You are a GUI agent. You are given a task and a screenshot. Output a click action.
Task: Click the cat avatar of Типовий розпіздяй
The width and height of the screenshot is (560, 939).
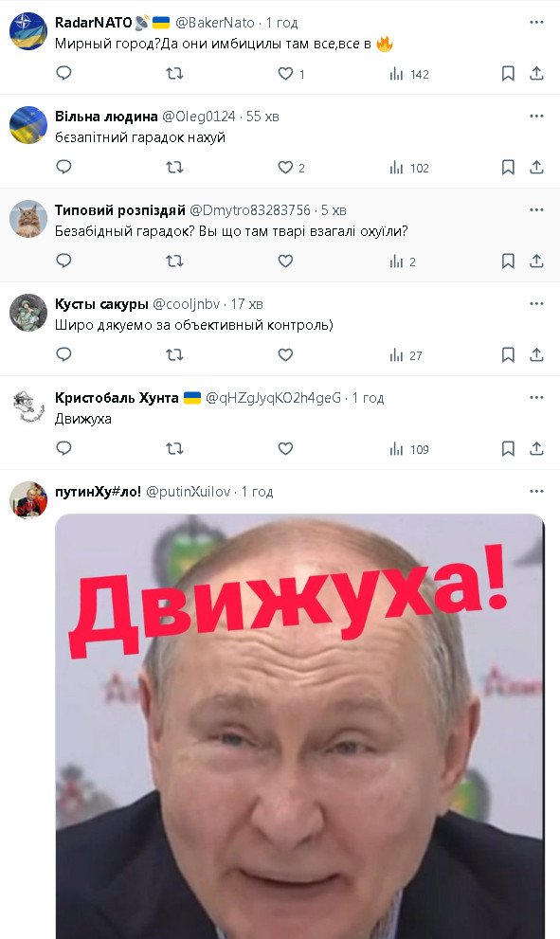(28, 219)
